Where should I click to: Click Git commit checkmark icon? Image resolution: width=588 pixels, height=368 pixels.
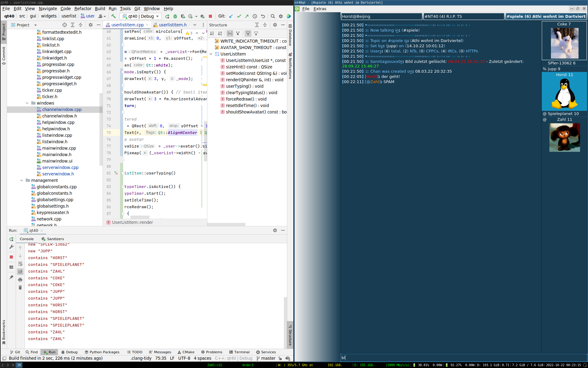(239, 16)
